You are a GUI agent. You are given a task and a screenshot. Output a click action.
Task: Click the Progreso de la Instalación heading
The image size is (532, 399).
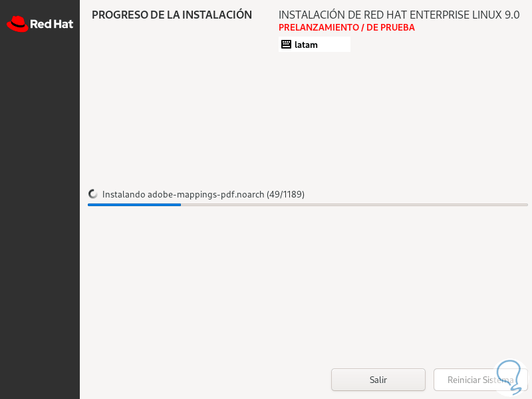(x=172, y=15)
